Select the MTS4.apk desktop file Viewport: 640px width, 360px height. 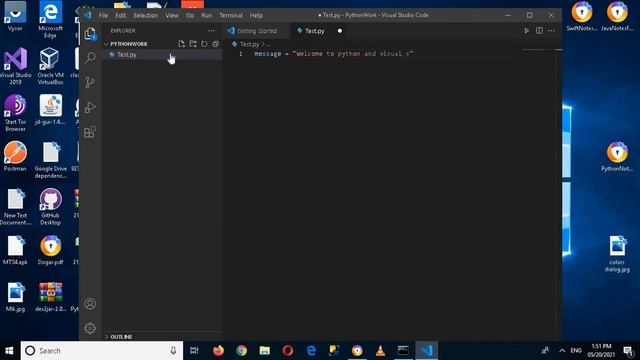click(x=16, y=250)
